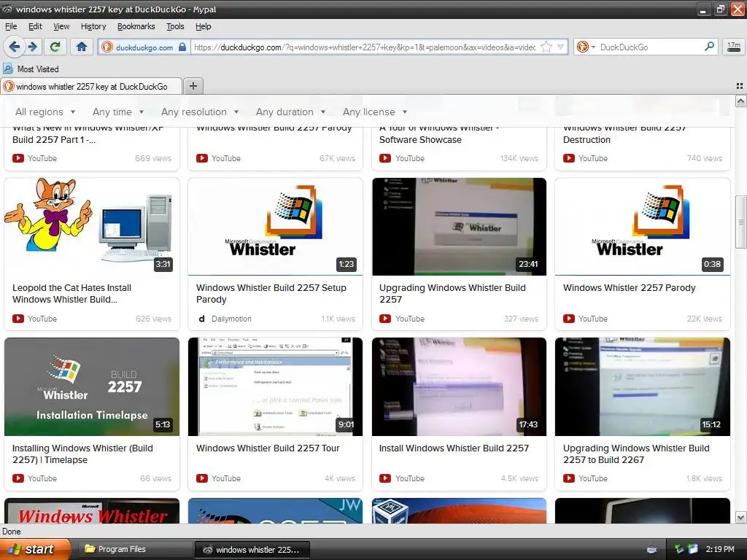The image size is (747, 560).
Task: Open the list all tabs grid icon
Action: [x=740, y=86]
